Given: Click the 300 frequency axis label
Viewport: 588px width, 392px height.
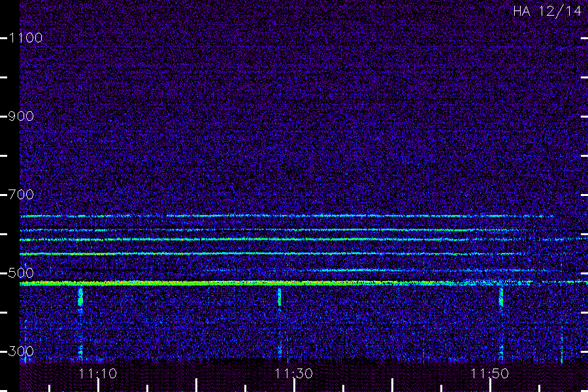Looking at the screenshot, I should pyautogui.click(x=21, y=351).
